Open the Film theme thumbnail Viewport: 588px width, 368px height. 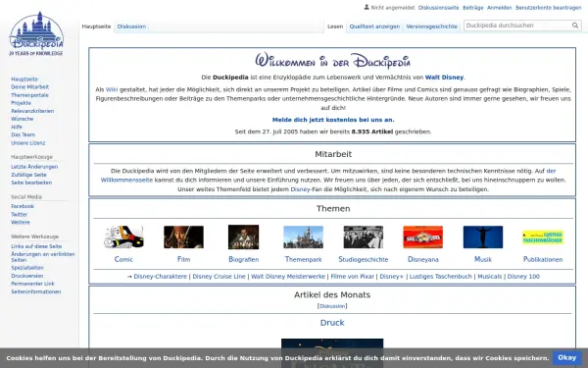click(183, 237)
